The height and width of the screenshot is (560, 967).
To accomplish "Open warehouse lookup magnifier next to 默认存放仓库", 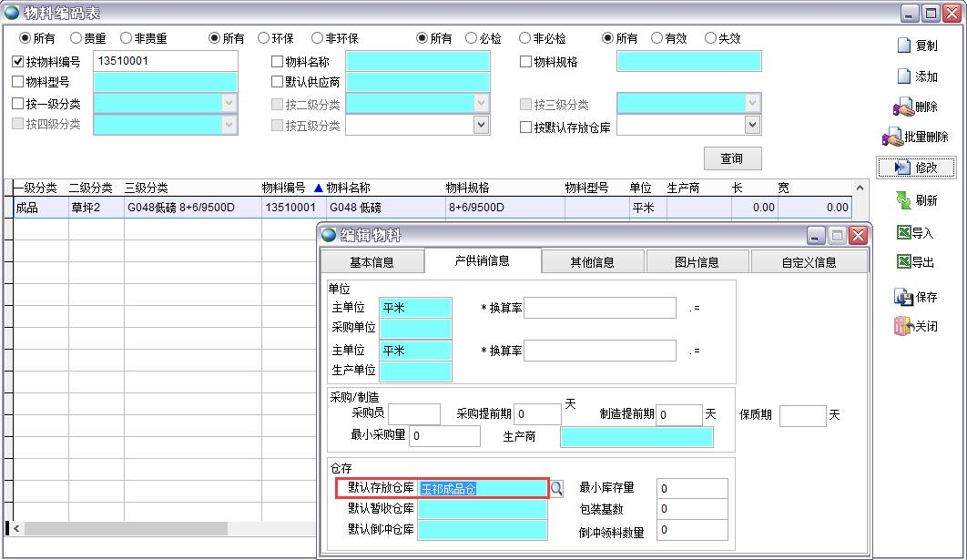I will 557,489.
